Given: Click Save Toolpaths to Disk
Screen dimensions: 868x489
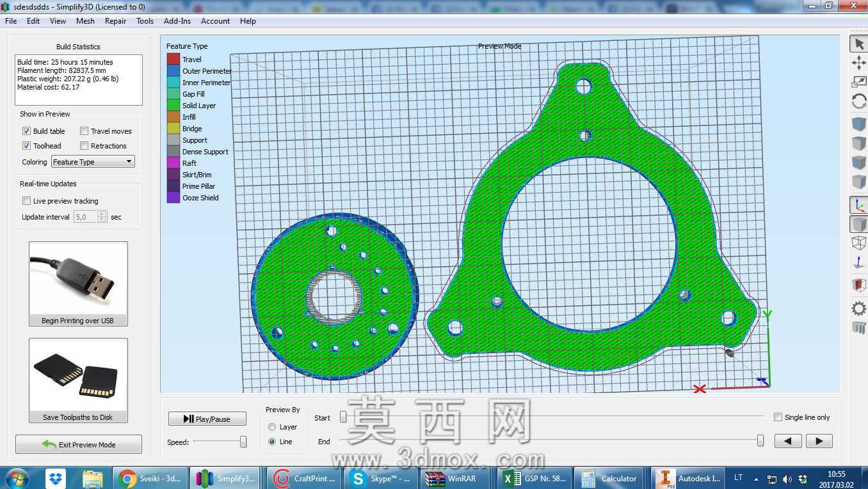Looking at the screenshot, I should tap(78, 381).
